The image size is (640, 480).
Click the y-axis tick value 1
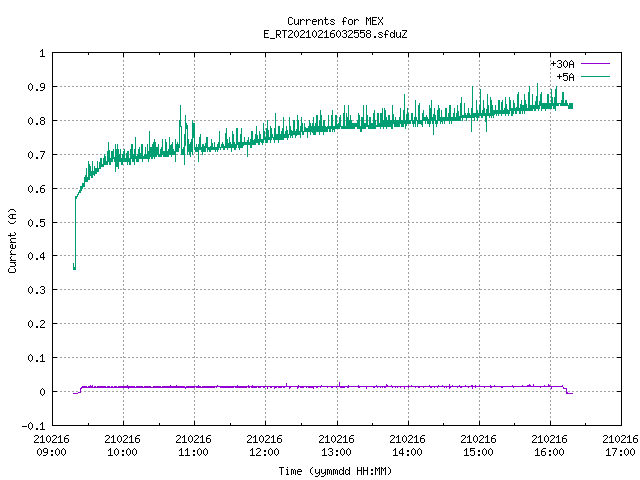[x=42, y=53]
